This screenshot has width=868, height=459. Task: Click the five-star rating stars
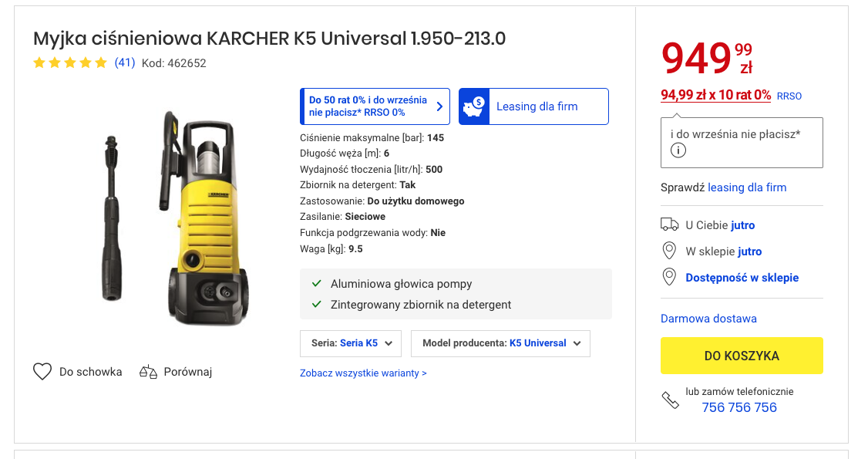70,63
